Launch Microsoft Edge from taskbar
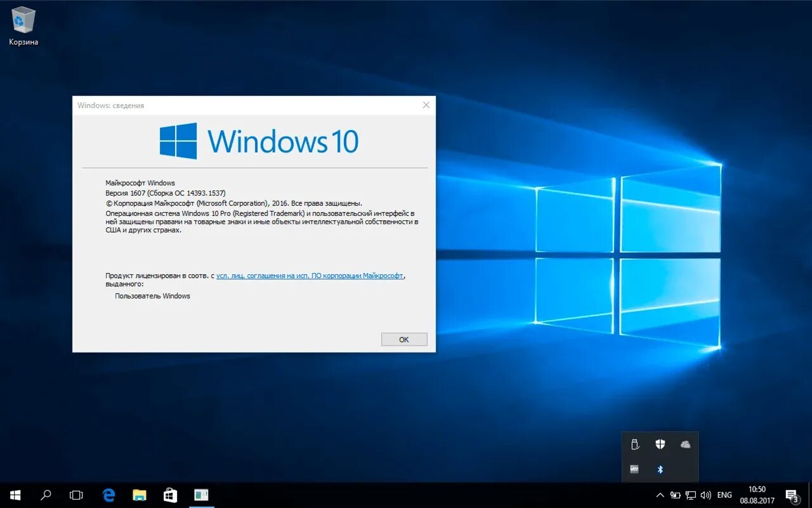The width and height of the screenshot is (812, 508). click(108, 495)
